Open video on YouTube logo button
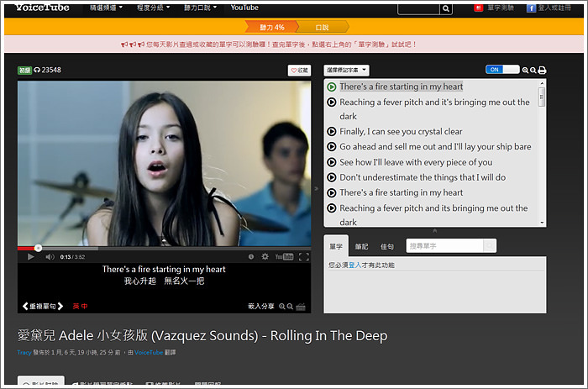Image resolution: width=588 pixels, height=389 pixels. [x=284, y=256]
